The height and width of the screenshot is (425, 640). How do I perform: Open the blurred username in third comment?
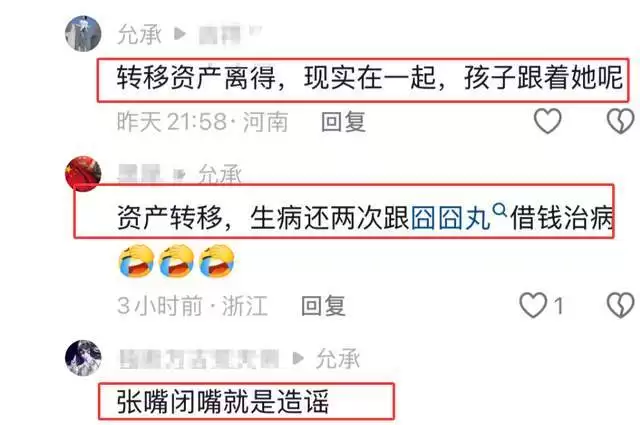[200, 359]
